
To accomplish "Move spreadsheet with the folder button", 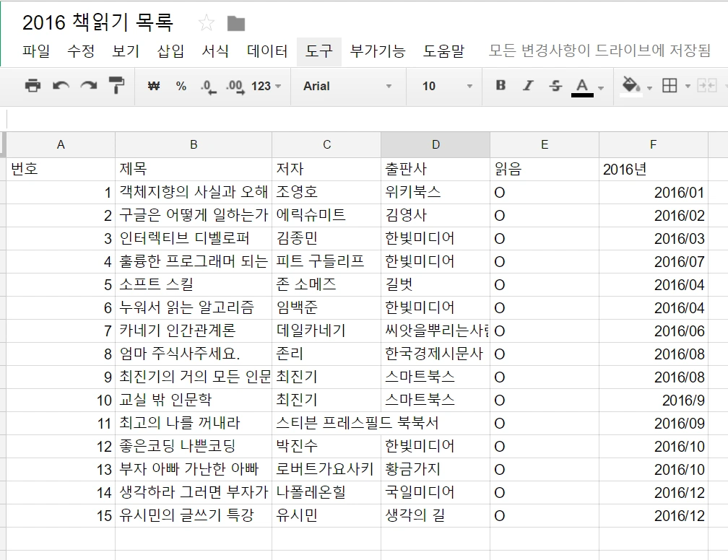I will click(x=235, y=22).
